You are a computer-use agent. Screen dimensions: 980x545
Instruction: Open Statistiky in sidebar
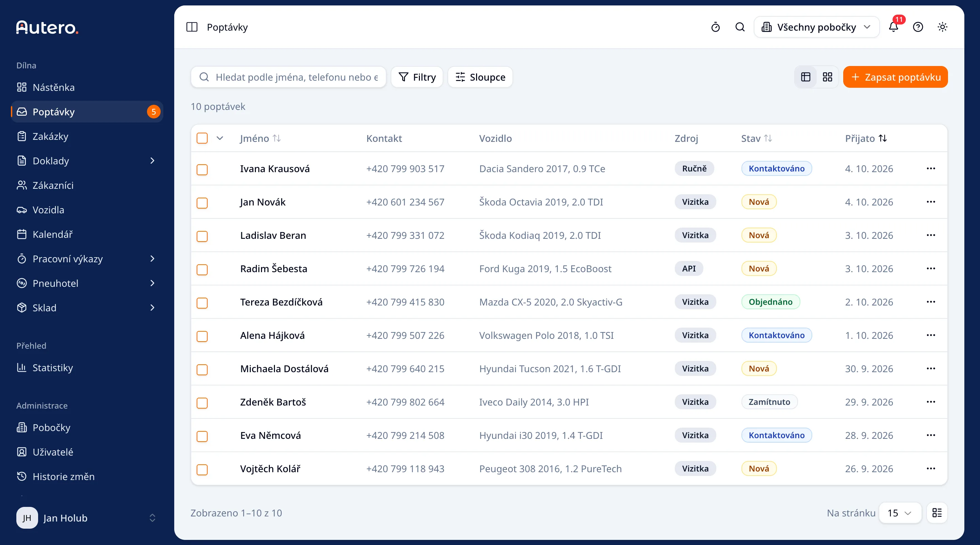(x=87, y=368)
